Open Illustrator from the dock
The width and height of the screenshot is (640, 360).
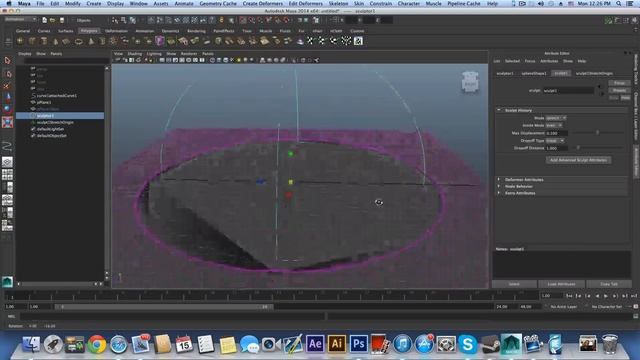[336, 344]
